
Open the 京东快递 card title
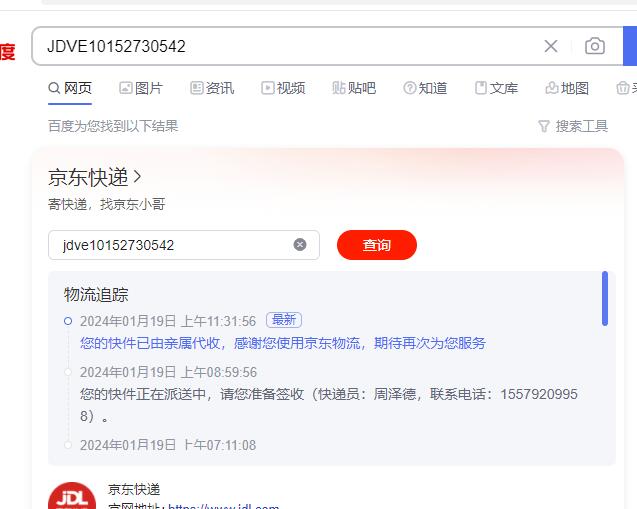[x=88, y=178]
